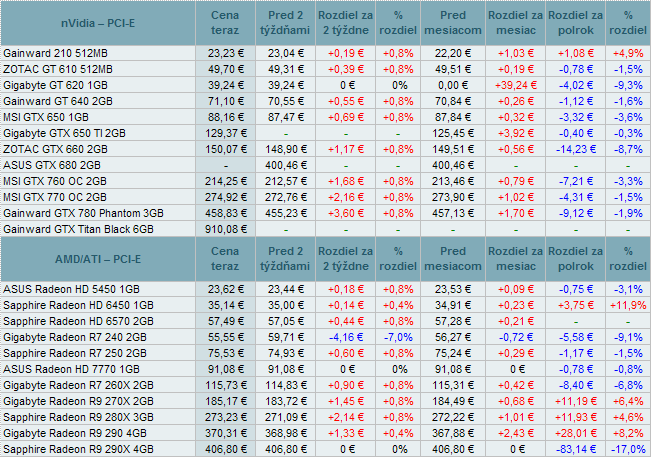Screen dimensions: 651x457
Task: Select the 185,17 € current price cell
Action: click(226, 401)
